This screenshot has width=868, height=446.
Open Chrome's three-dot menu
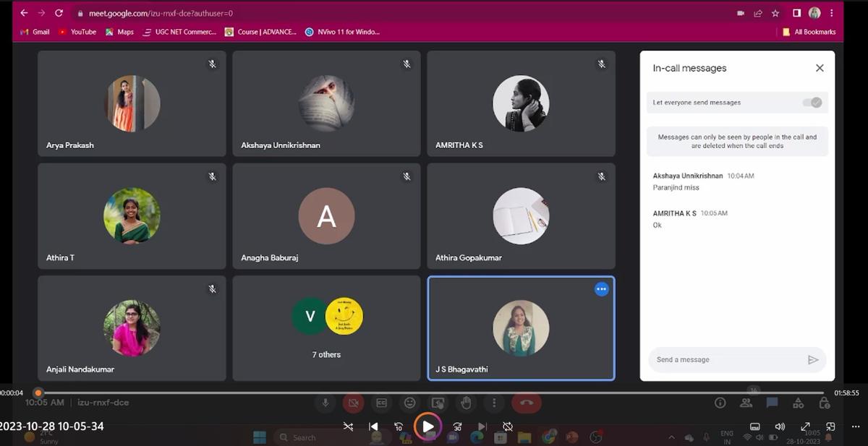pyautogui.click(x=832, y=13)
